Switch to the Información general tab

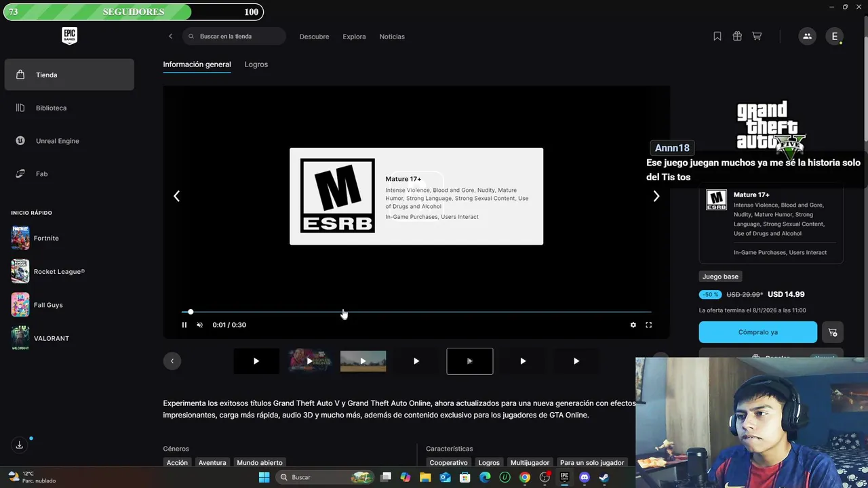point(197,64)
